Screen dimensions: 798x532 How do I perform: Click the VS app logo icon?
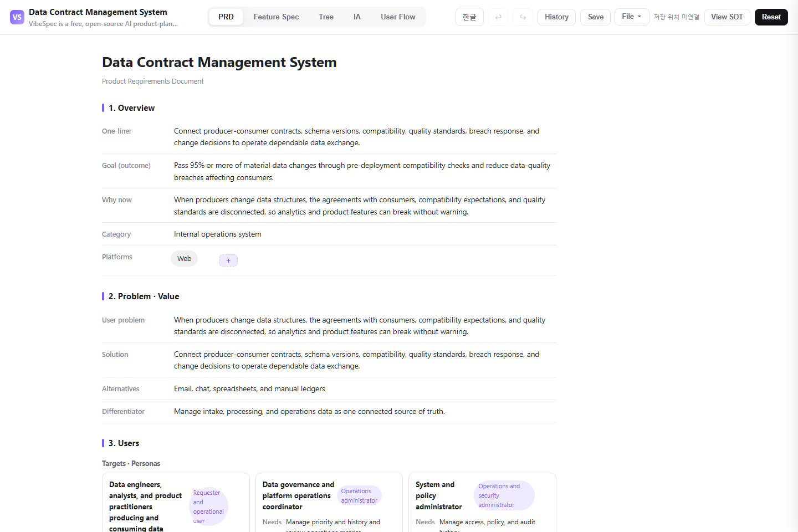[17, 17]
